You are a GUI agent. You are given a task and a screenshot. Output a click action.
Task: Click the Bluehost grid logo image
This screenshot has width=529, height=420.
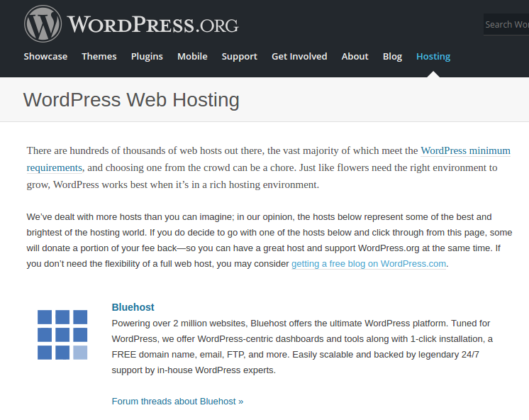pyautogui.click(x=62, y=335)
